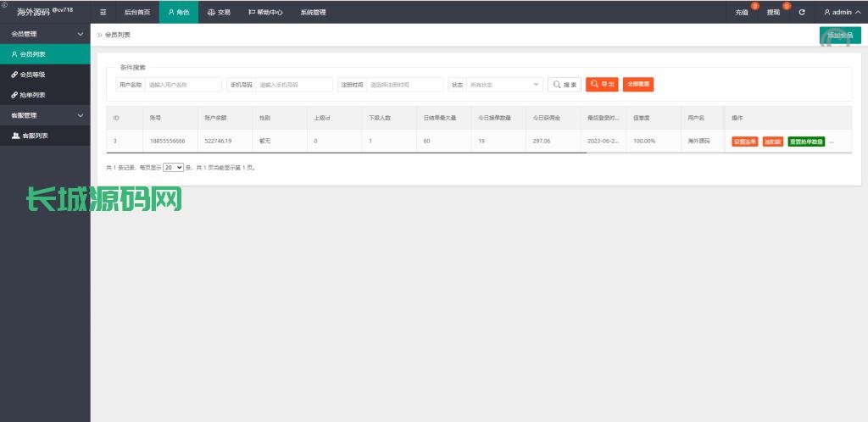Viewport: 868px width, 422px height.
Task: Click the 搜索 search button
Action: tap(565, 85)
